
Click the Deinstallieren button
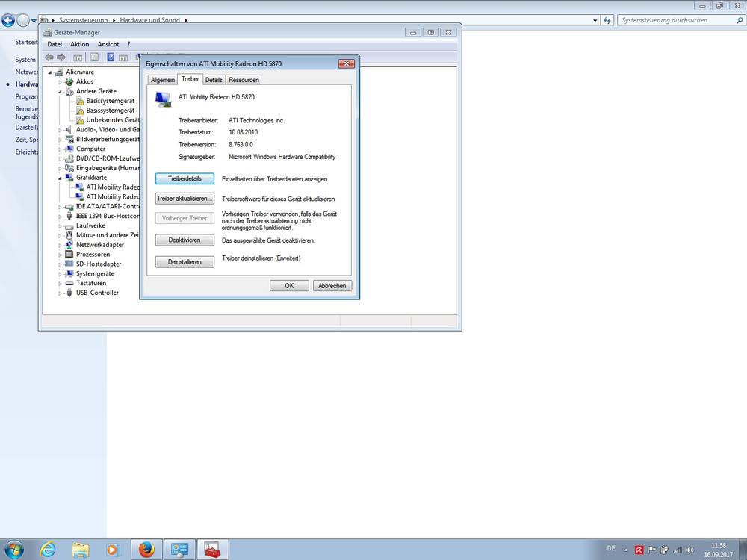[x=185, y=262]
